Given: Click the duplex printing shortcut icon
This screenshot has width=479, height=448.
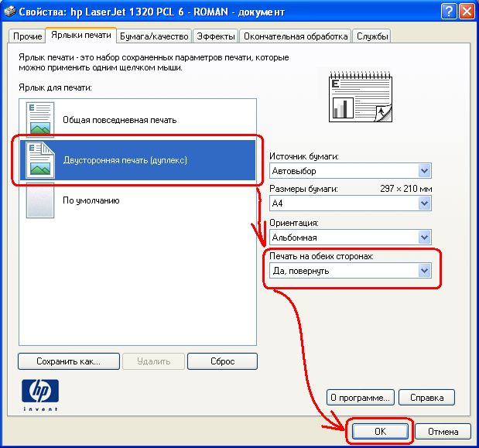Looking at the screenshot, I should 40,160.
